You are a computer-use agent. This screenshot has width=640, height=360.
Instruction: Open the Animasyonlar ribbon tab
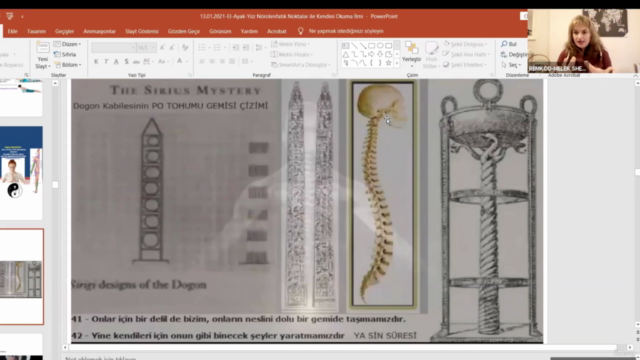100,31
